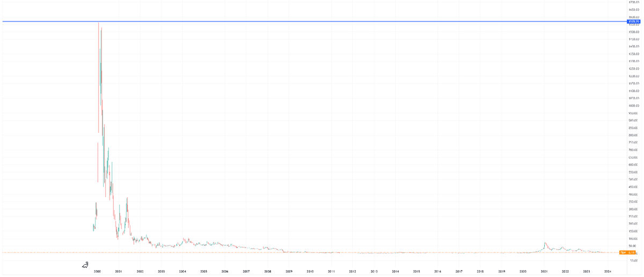The height and width of the screenshot is (277, 644).
Task: Click the 600.00 price scale label
Action: [x=633, y=164]
